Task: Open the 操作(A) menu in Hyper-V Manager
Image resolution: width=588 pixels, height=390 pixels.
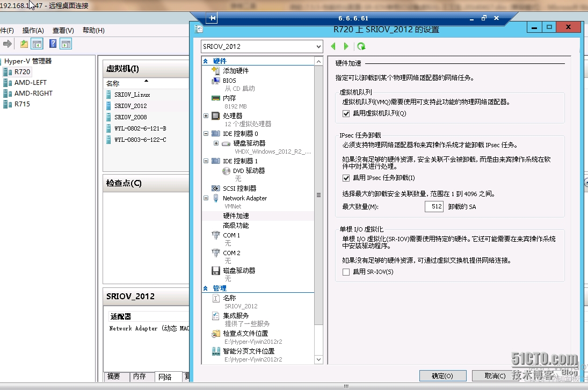Action: [x=33, y=31]
